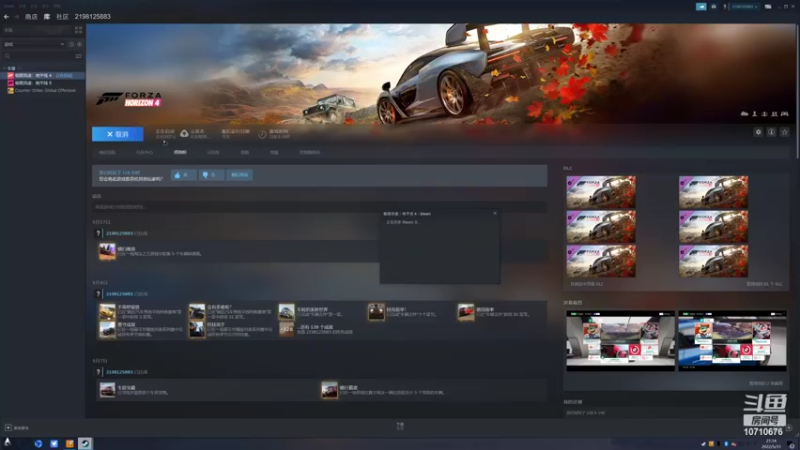Viewport: 800px width, 450px height.
Task: Open the 2198125883 profile tab
Action: (x=93, y=17)
